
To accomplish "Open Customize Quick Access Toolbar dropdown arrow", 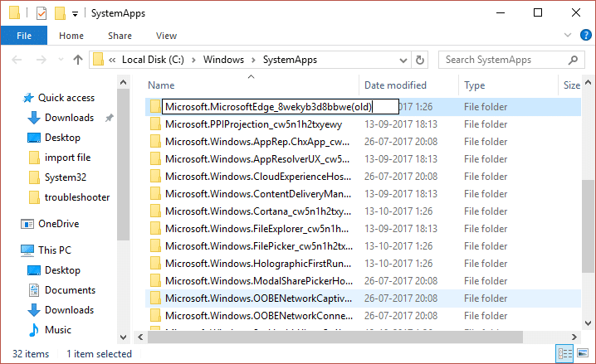I will coord(76,14).
